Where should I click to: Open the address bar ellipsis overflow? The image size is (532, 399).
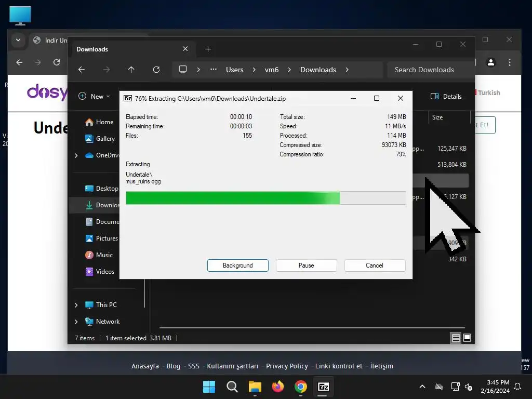click(x=214, y=69)
